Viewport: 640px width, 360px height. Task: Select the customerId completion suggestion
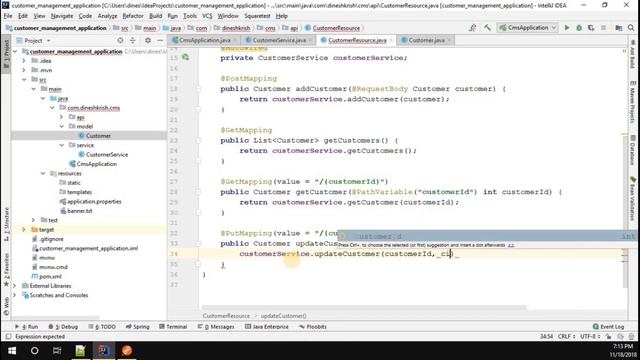point(488,236)
